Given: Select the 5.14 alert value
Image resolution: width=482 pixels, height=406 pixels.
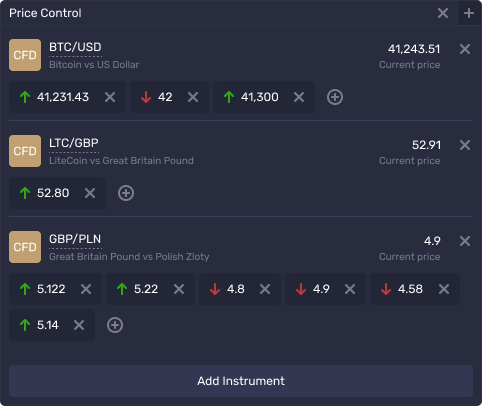Looking at the screenshot, I should pos(48,325).
